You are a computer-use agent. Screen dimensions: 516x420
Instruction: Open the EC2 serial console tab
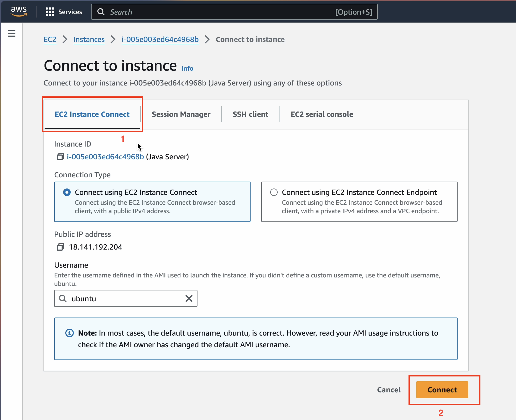pos(322,114)
